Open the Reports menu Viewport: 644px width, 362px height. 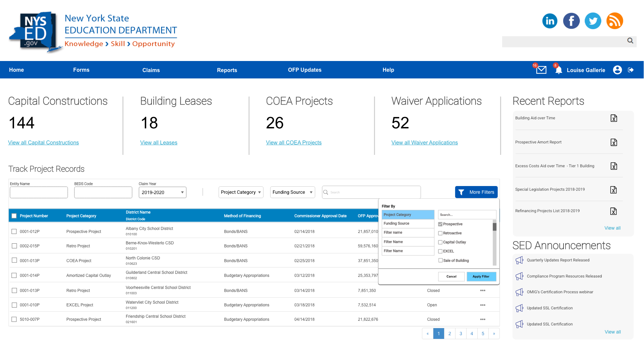tap(227, 70)
